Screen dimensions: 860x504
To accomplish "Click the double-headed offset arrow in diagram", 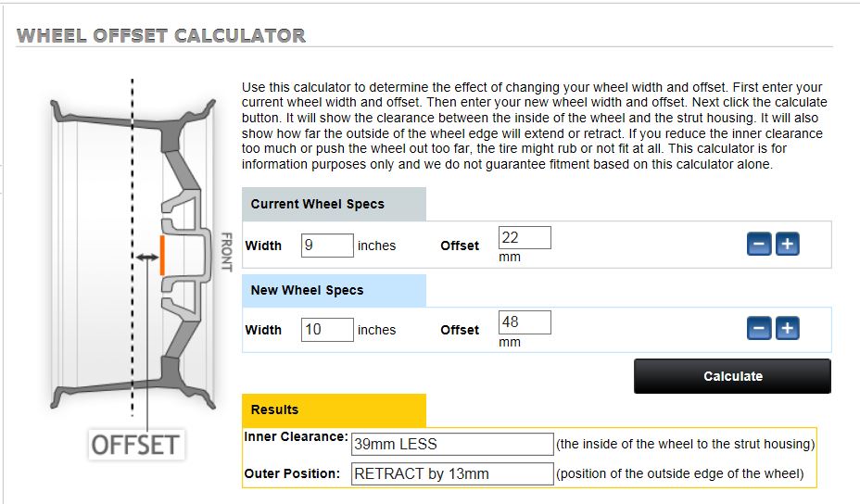I will click(x=145, y=257).
